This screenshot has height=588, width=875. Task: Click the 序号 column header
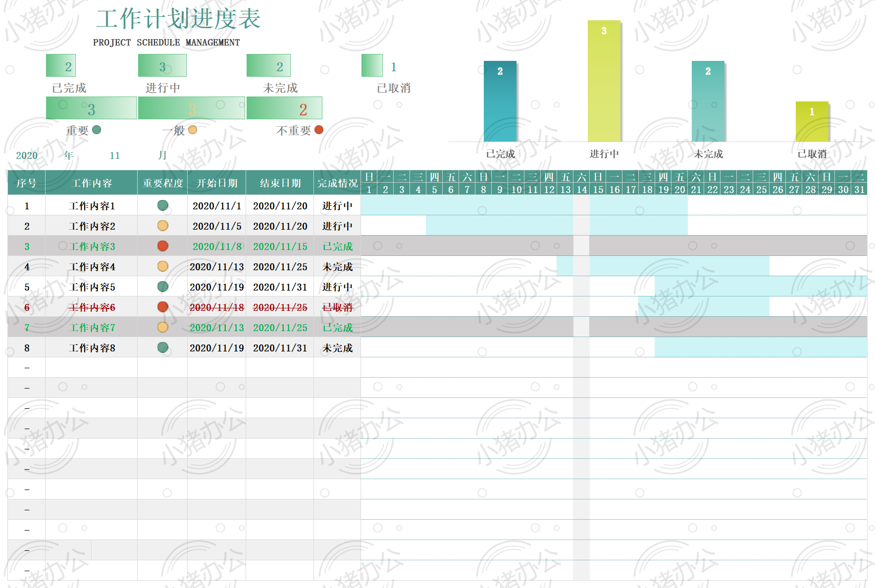pyautogui.click(x=26, y=183)
